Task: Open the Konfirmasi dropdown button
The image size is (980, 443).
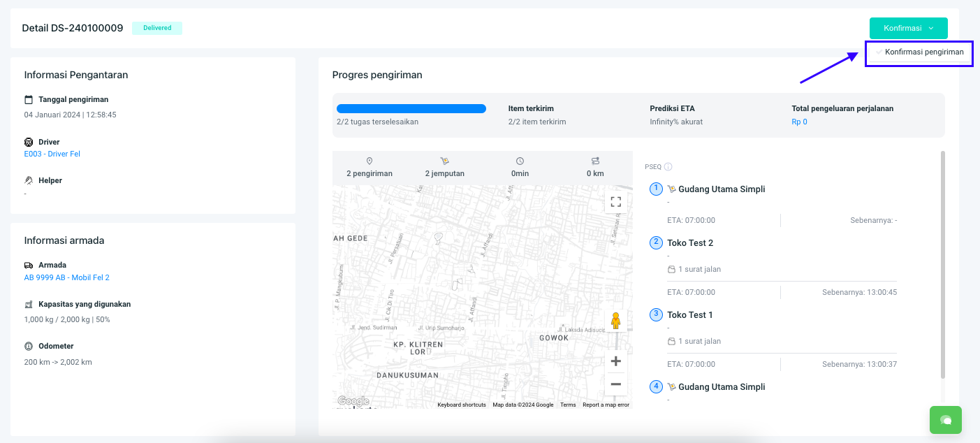Action: tap(908, 28)
